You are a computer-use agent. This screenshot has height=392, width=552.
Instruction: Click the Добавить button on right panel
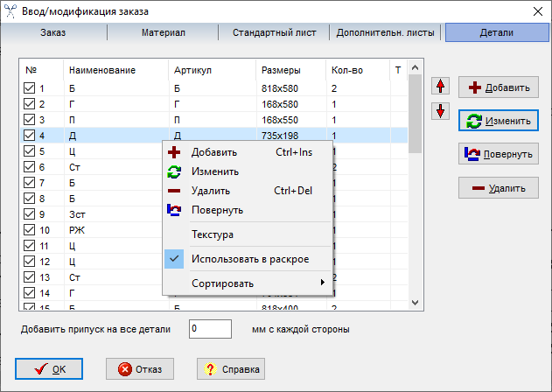pos(498,87)
